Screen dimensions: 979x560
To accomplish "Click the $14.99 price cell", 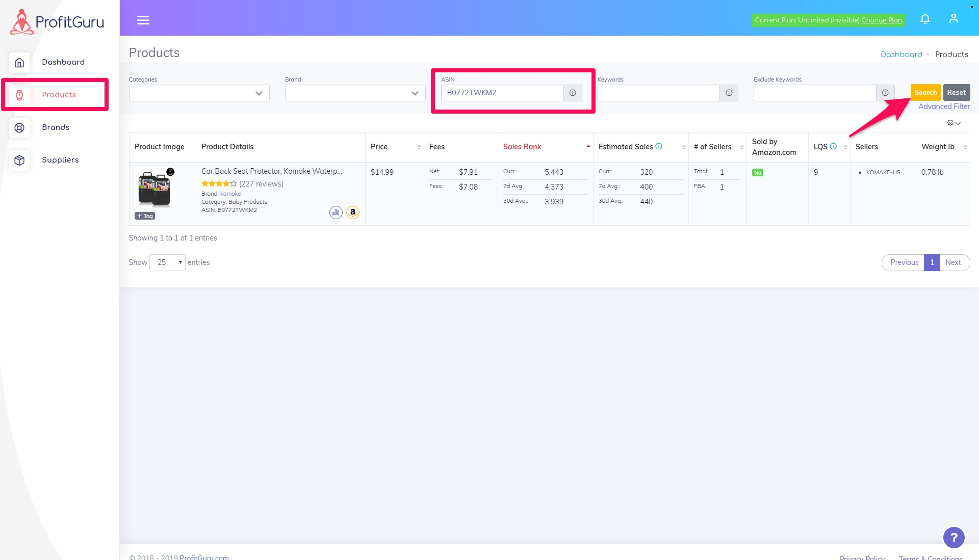I will 382,172.
